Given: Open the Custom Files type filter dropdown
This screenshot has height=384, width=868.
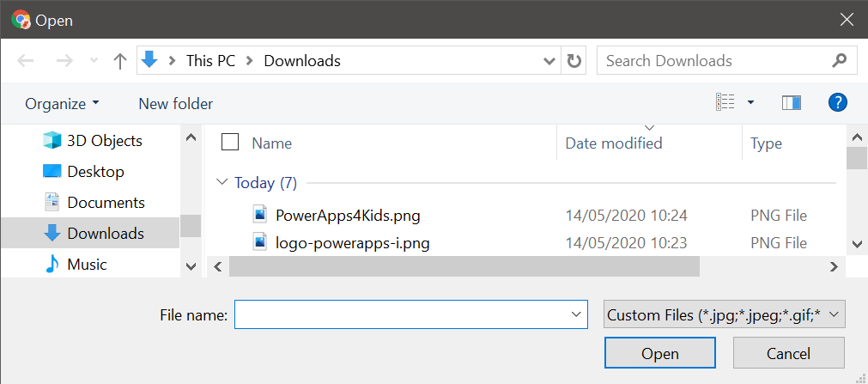Looking at the screenshot, I should pos(724,314).
